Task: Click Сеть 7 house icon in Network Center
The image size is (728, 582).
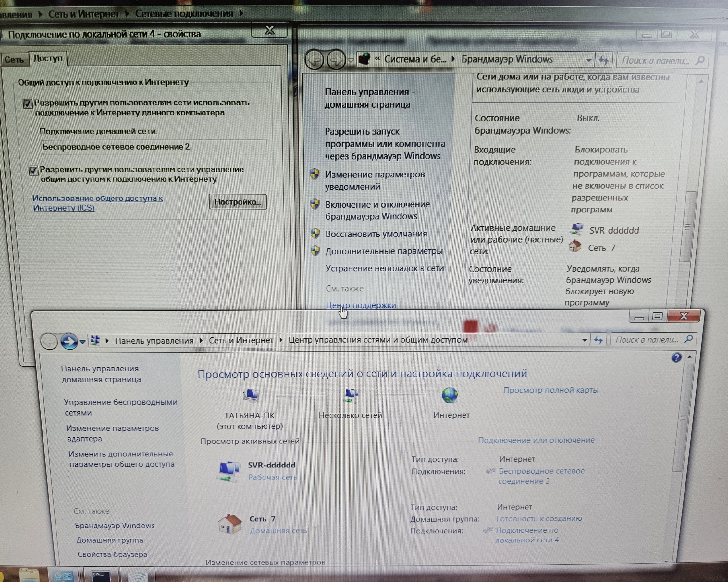Action: pyautogui.click(x=229, y=524)
